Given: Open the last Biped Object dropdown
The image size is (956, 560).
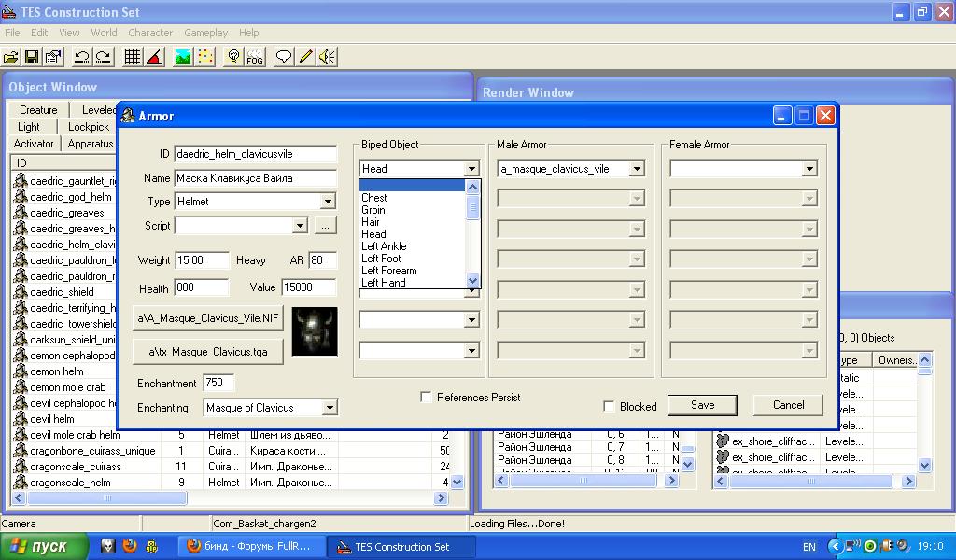Looking at the screenshot, I should [471, 350].
